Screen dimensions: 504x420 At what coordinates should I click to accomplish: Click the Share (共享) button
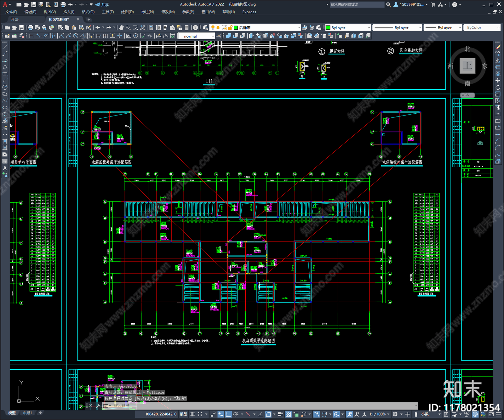(102, 4)
